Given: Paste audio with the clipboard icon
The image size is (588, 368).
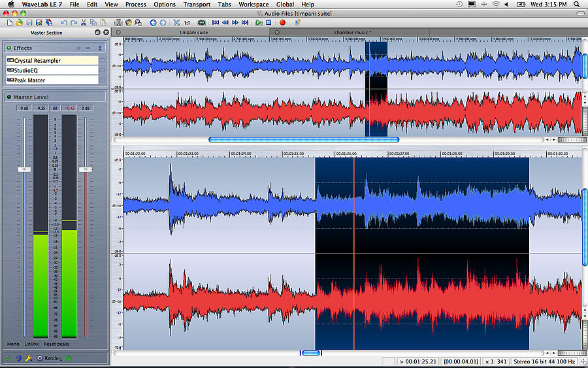Looking at the screenshot, I should tap(103, 22).
